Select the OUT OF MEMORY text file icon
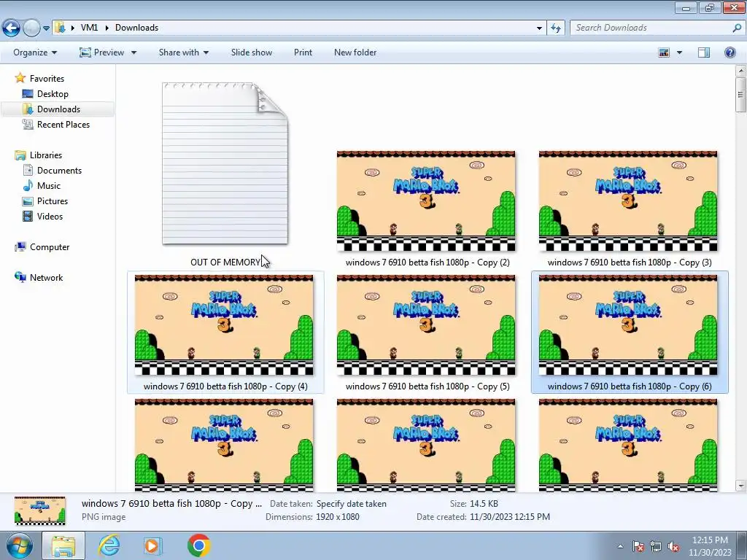The image size is (747, 560). (x=225, y=163)
